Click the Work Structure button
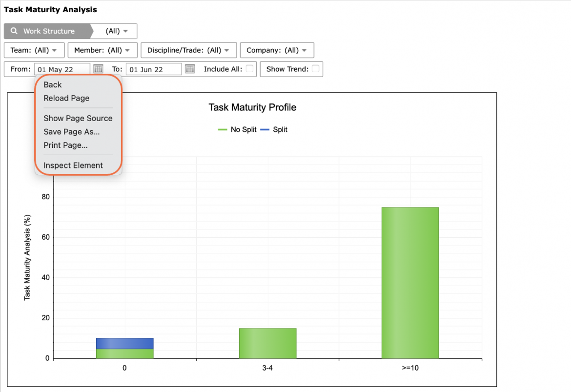 click(x=47, y=31)
